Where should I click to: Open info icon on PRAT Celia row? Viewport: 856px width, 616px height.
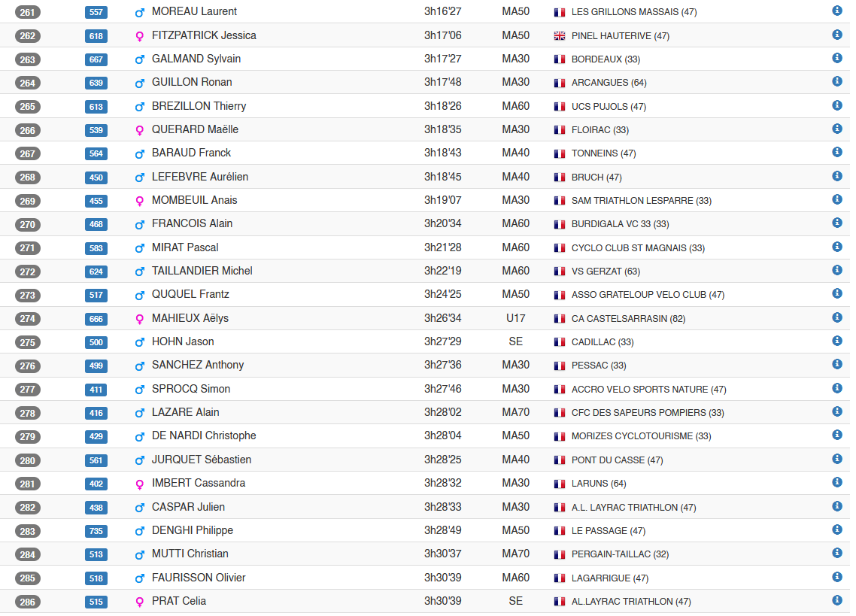pos(836,600)
